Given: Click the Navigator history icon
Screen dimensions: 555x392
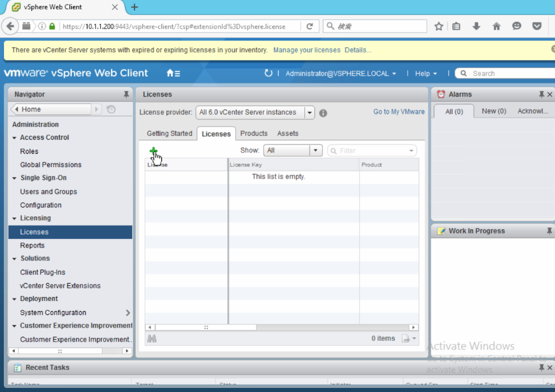Looking at the screenshot, I should [111, 110].
